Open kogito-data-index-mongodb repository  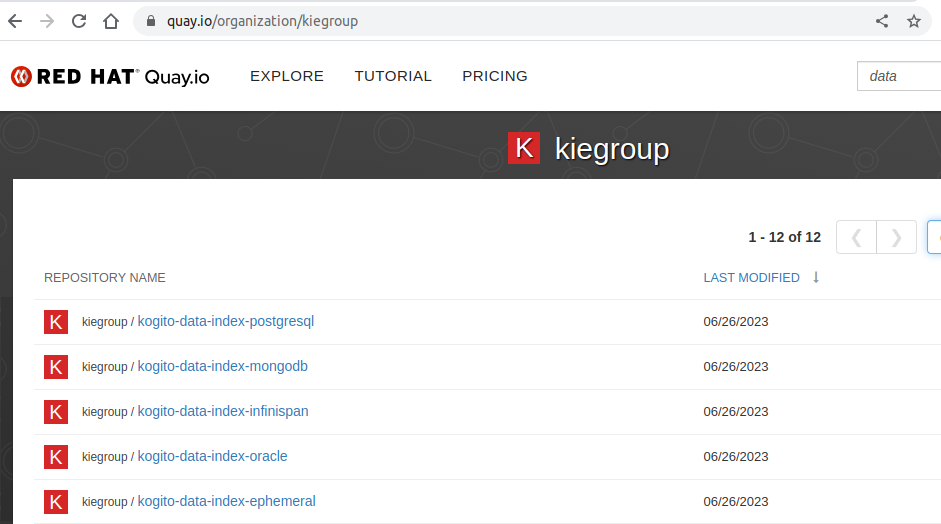pyautogui.click(x=223, y=366)
